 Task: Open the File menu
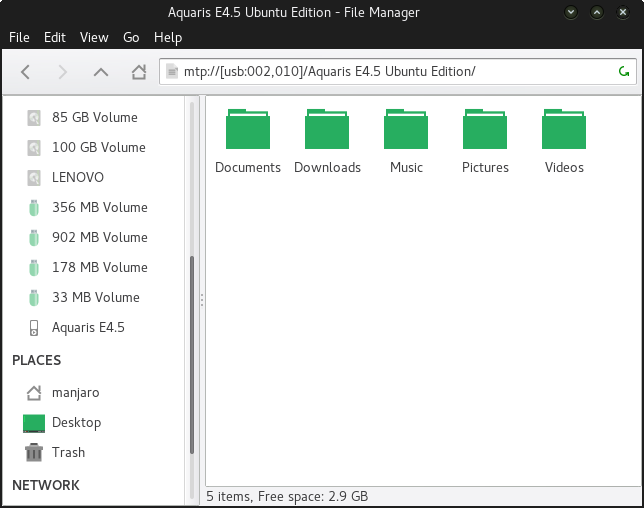tap(19, 37)
